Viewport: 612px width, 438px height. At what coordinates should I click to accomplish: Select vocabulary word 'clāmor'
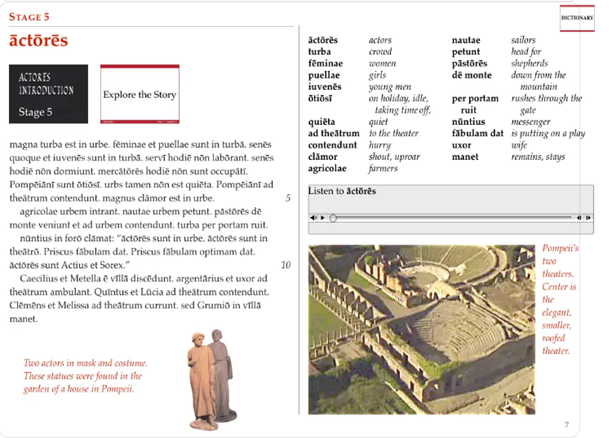pos(323,157)
